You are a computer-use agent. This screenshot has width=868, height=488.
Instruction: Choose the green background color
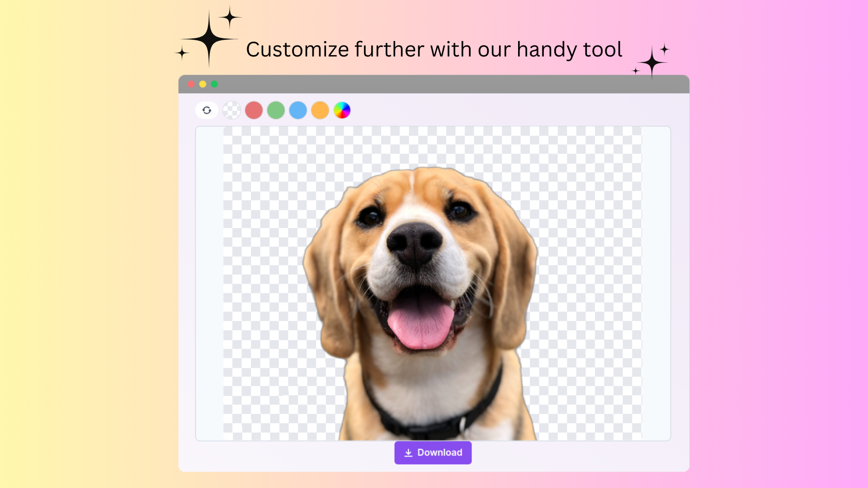click(276, 110)
